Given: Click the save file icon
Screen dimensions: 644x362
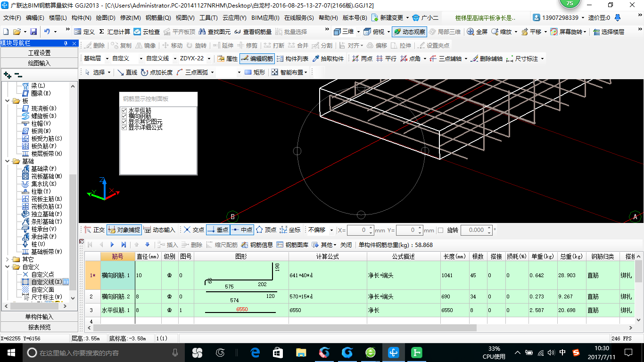Looking at the screenshot, I should (33, 32).
